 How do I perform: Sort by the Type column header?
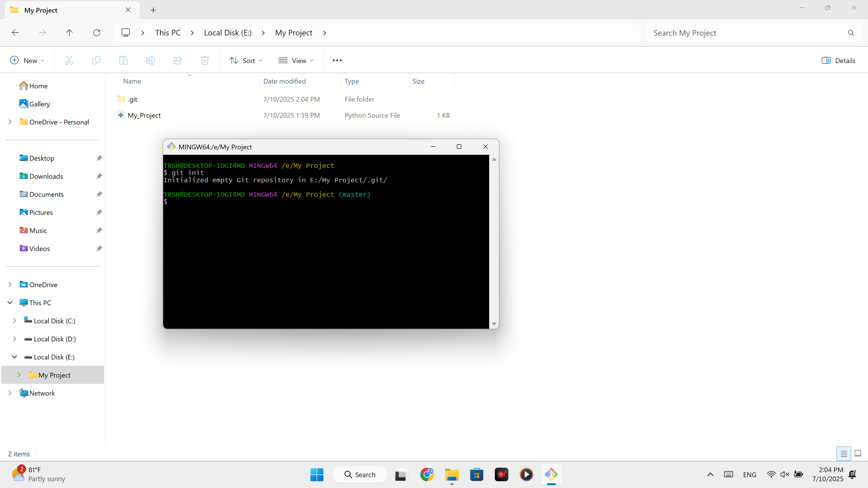click(x=351, y=81)
